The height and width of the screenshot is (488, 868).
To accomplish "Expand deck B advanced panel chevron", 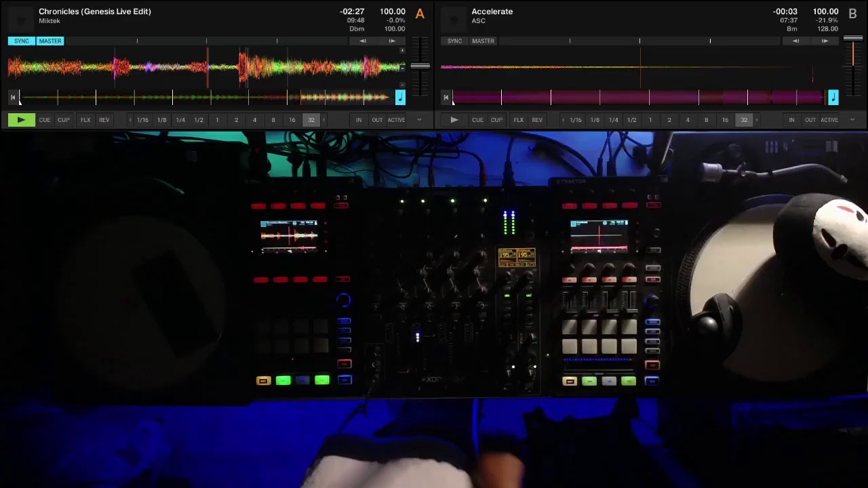I will (x=852, y=120).
